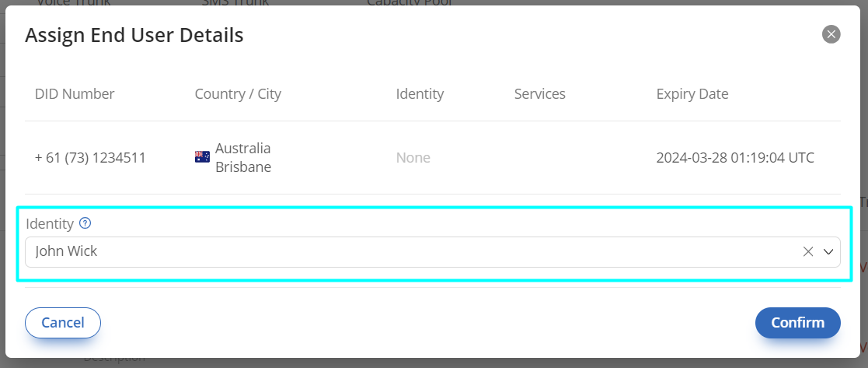This screenshot has width=868, height=368.
Task: Click the Australia country name text
Action: click(243, 149)
